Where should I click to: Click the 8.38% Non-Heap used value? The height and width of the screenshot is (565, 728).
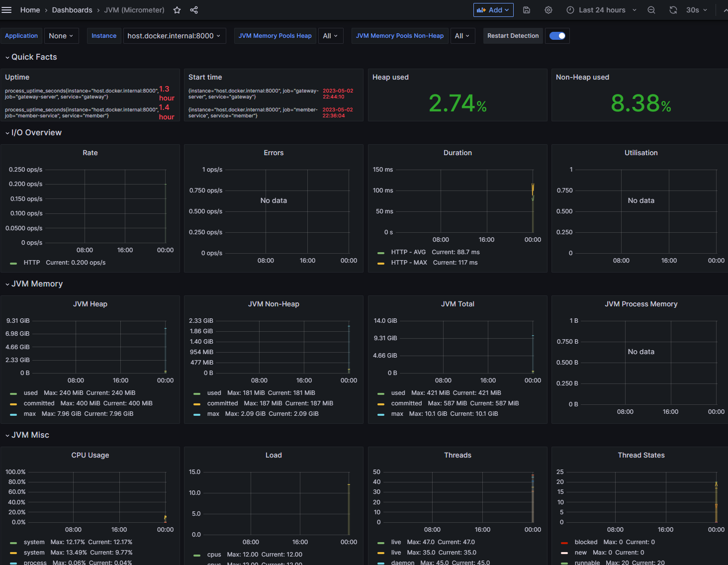(641, 103)
